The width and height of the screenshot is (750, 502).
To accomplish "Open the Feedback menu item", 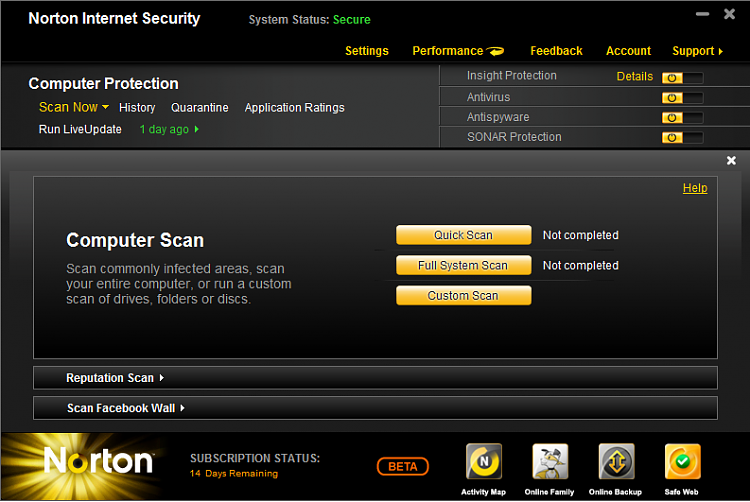I will (556, 51).
